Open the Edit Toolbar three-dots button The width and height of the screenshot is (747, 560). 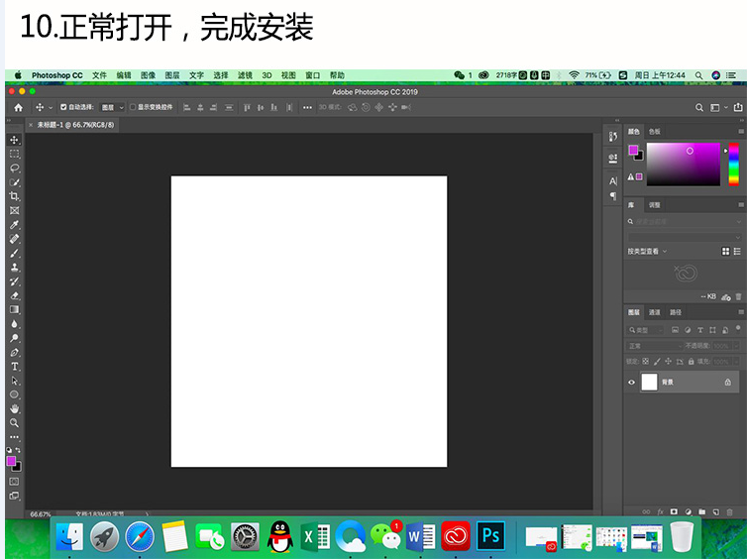(x=14, y=436)
